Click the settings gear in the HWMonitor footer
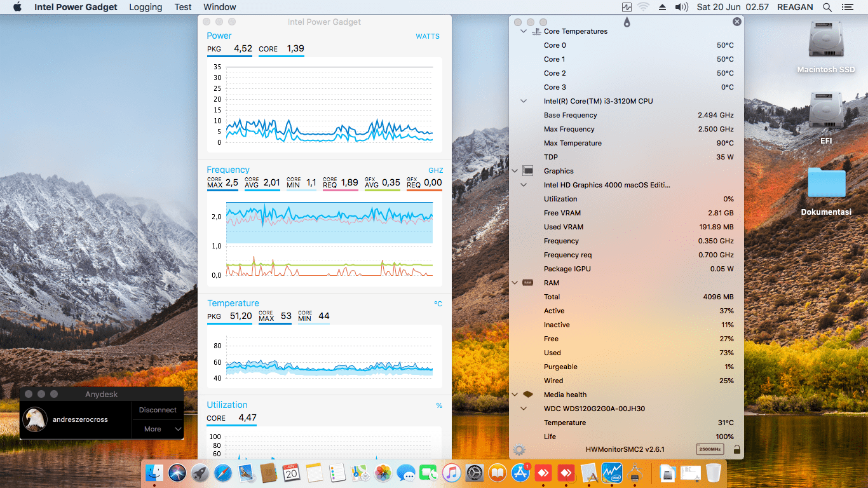The width and height of the screenshot is (868, 488). 520,449
